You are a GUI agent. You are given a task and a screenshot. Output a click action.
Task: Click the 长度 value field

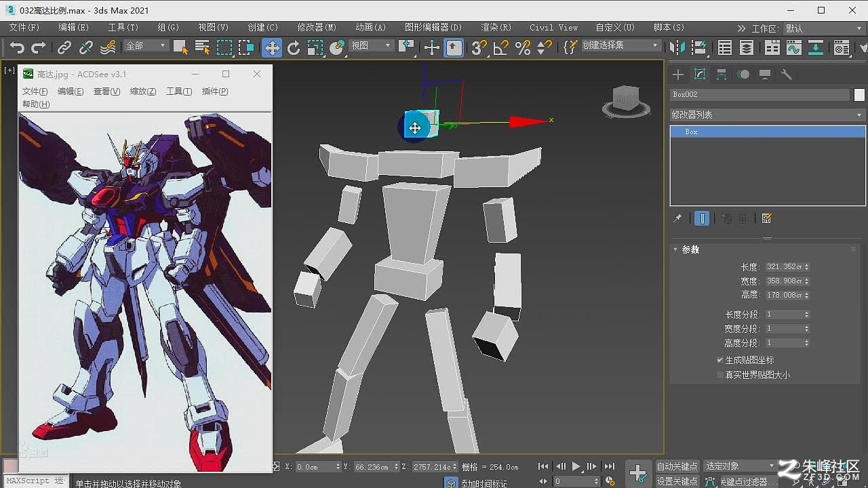[x=783, y=267]
